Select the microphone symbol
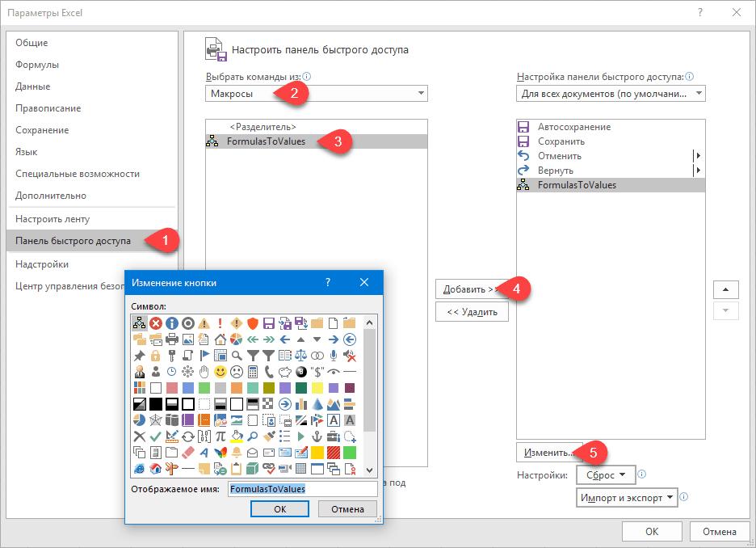756x548 pixels. coord(334,355)
